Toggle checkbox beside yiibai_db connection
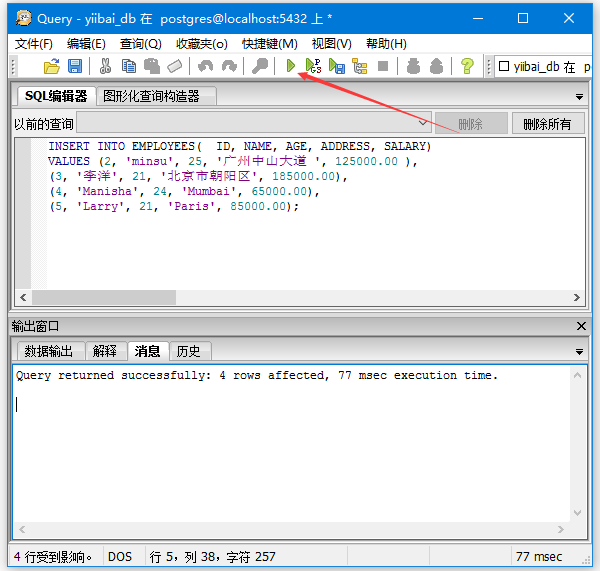Viewport: 600px width, 571px height. [504, 67]
